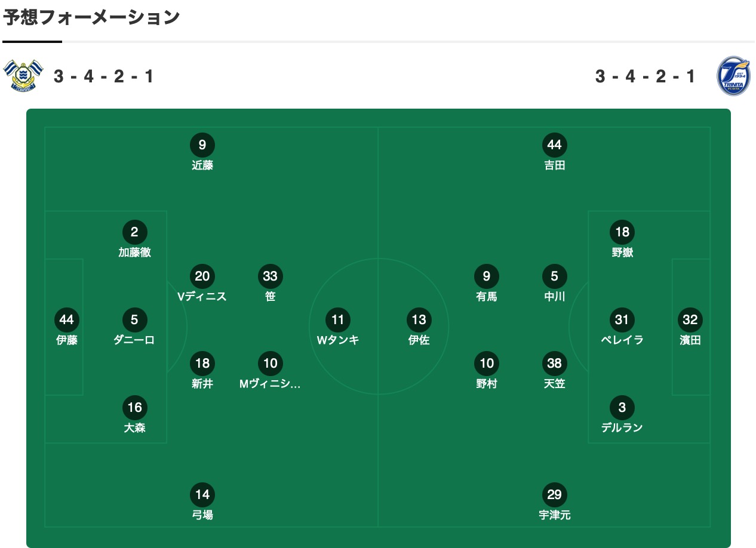Click player 29 宇津元
Viewport: 756px width, 548px height.
point(555,503)
